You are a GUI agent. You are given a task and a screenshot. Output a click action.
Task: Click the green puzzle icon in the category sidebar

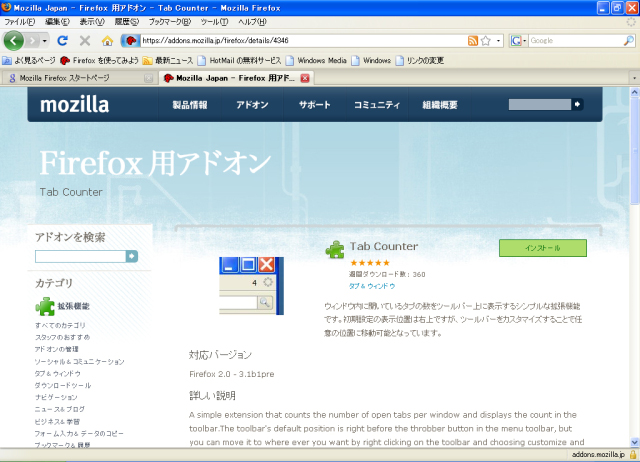point(45,307)
